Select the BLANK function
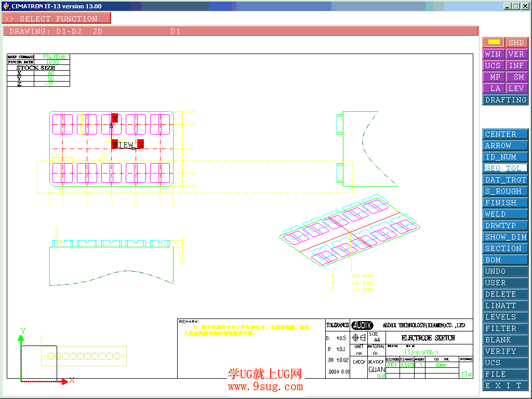532x399 pixels. 506,340
